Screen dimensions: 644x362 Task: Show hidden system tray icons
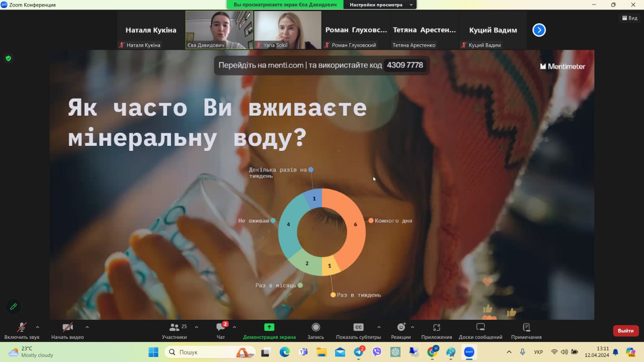(x=509, y=352)
